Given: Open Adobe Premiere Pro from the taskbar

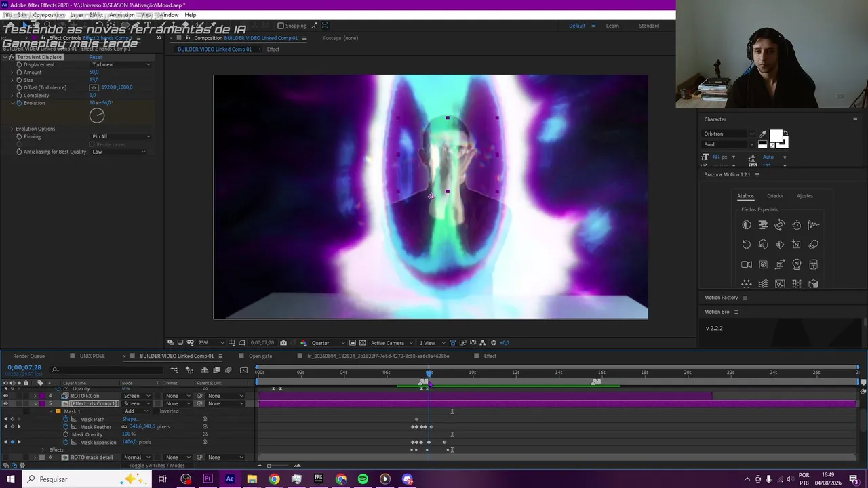Looking at the screenshot, I should [x=208, y=479].
